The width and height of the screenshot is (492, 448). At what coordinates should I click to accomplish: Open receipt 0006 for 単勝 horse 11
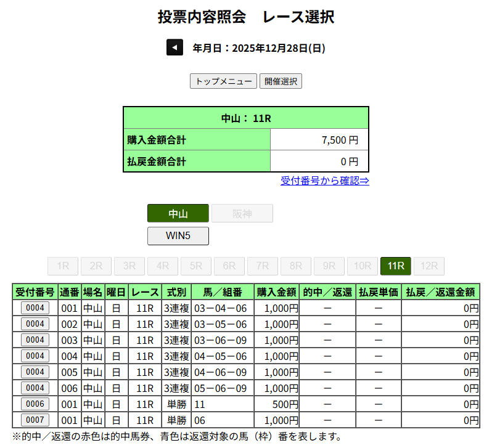pyautogui.click(x=35, y=404)
